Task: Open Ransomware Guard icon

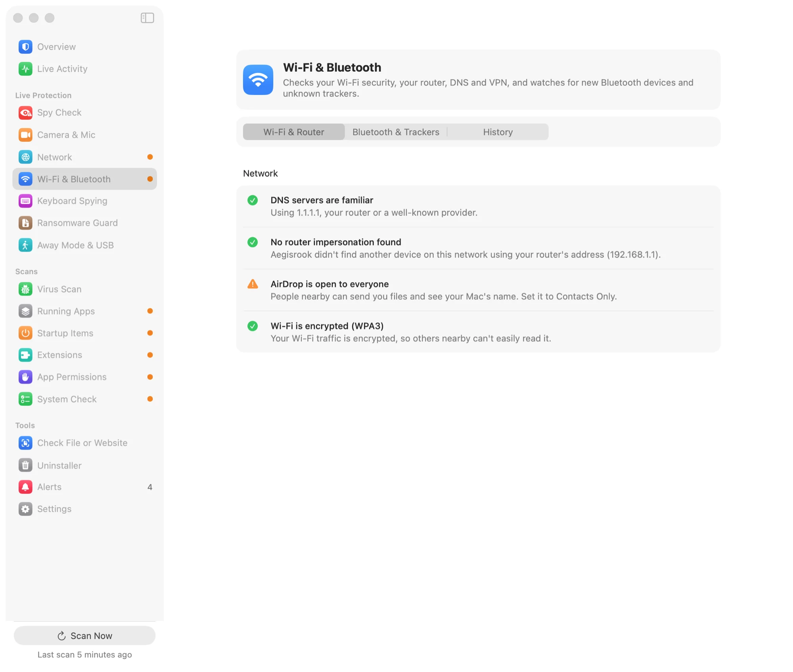Action: [25, 223]
